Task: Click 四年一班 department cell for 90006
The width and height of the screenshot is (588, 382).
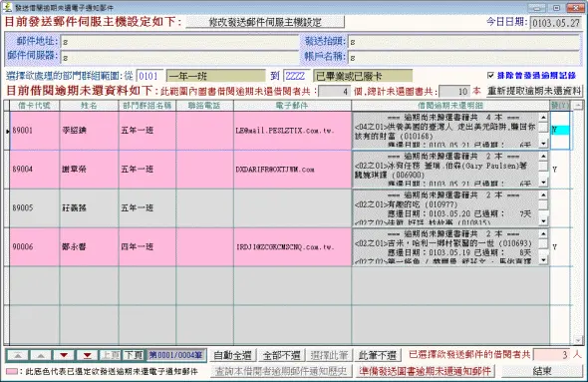Action: pos(147,247)
